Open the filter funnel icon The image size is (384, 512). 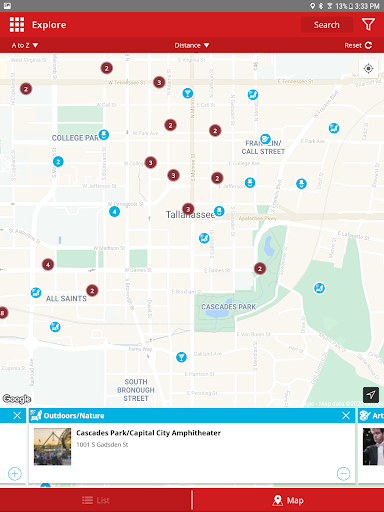click(368, 25)
